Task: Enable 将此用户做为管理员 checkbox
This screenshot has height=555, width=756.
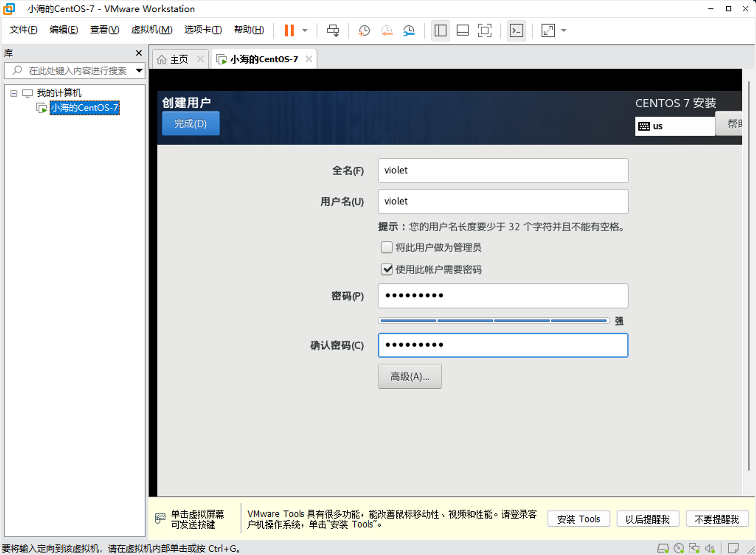Action: (387, 248)
